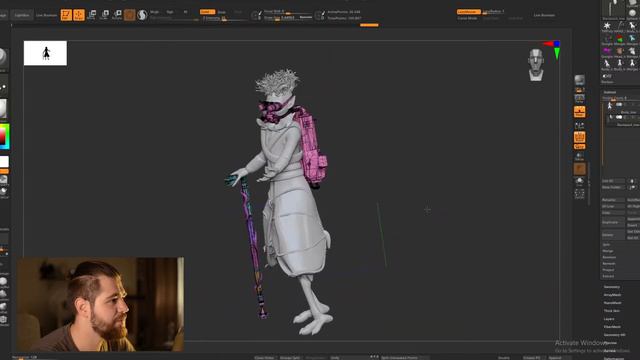This screenshot has height=360, width=640.
Task: Expand the Split subtool section
Action: 606,244
